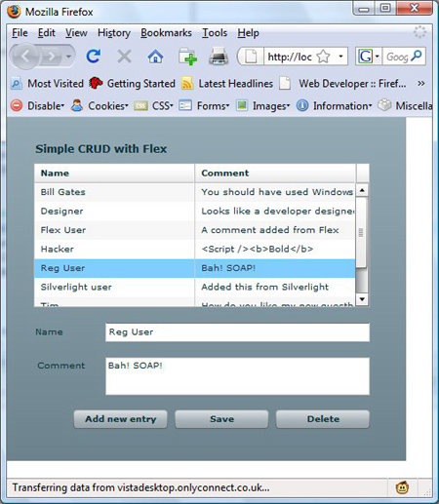Viewport: 439px width, 504px height.
Task: Select the Designer row
Action: (x=195, y=212)
